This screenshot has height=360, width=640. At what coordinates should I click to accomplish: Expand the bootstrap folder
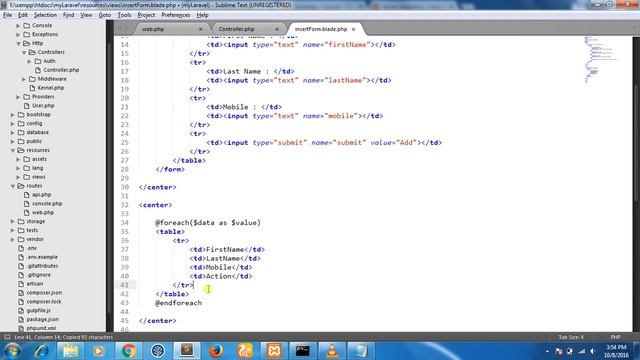12,115
